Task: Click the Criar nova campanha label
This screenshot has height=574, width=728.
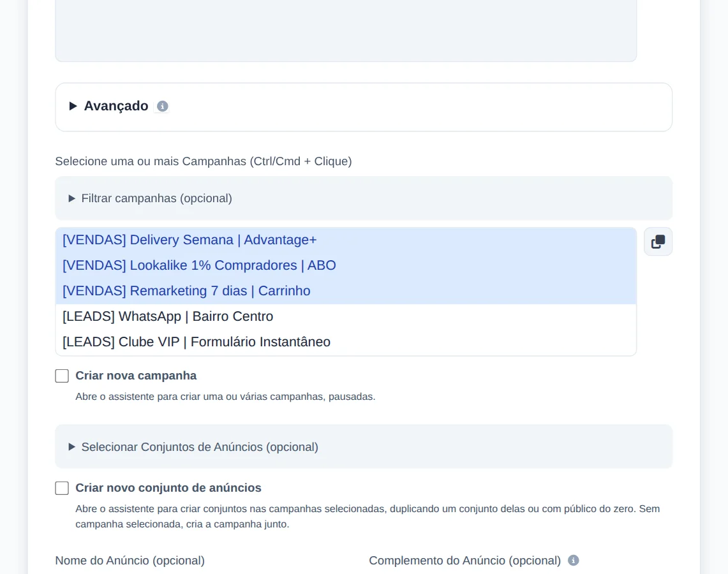Action: (136, 376)
